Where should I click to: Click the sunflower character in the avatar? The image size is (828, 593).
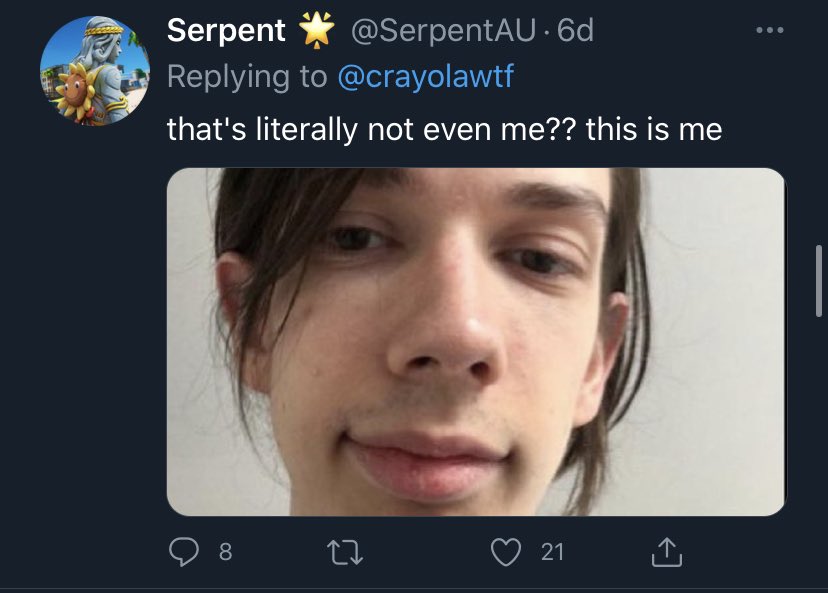coord(73,95)
